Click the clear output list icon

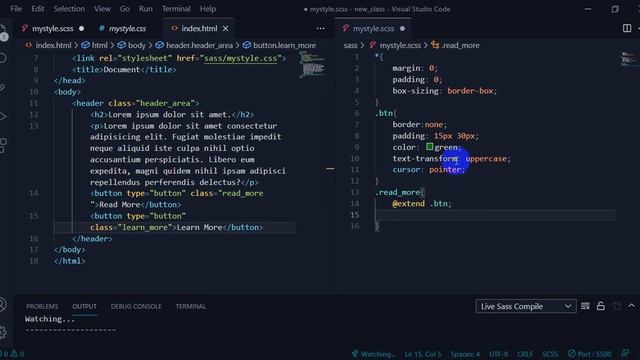[585, 306]
